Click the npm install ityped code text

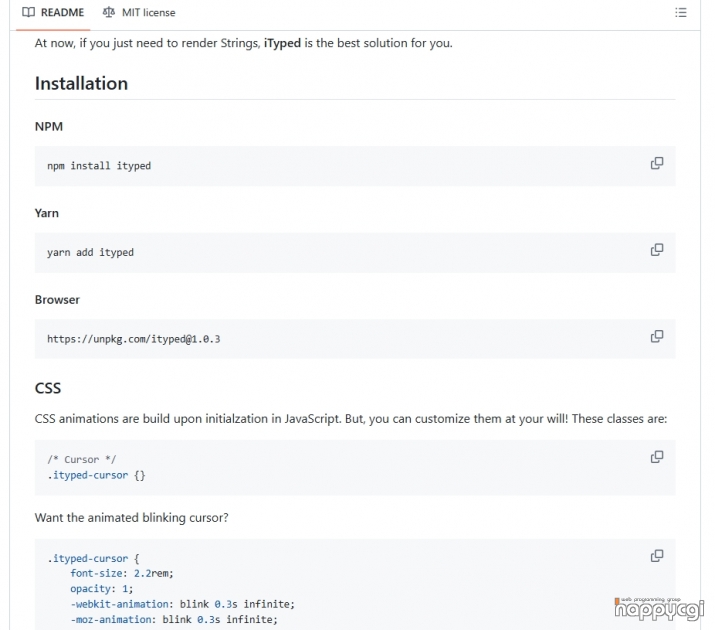[x=99, y=166]
